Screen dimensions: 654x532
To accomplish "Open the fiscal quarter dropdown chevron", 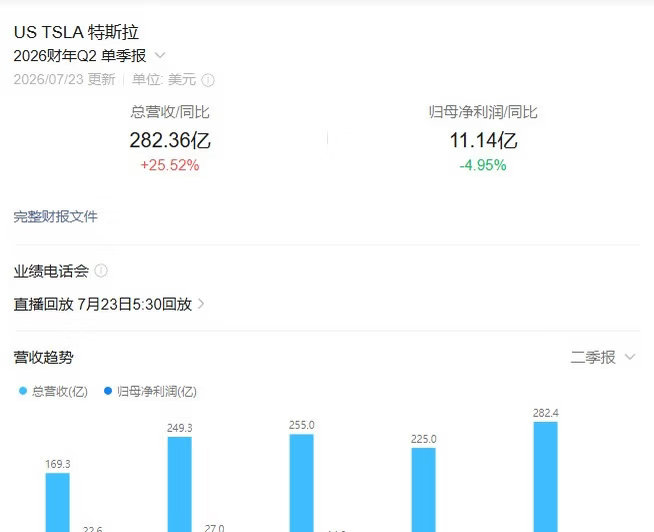I will click(x=160, y=55).
